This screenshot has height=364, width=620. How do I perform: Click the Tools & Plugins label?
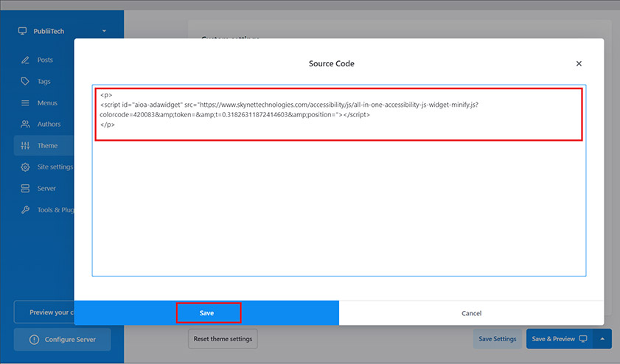[x=55, y=210]
